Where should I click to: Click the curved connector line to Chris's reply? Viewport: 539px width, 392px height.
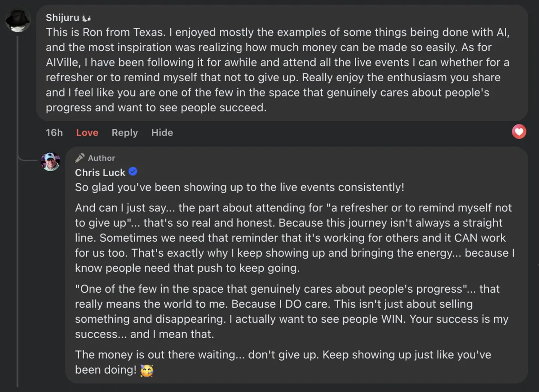coord(28,159)
